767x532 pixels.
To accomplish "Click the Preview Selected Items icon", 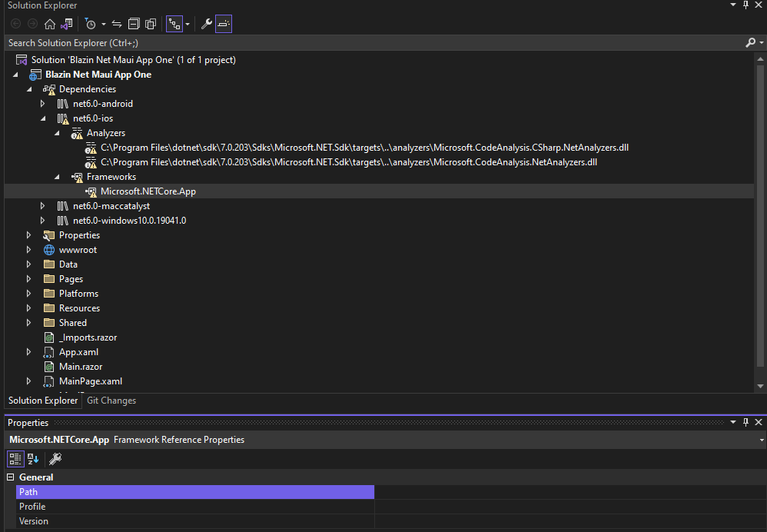I will click(223, 24).
